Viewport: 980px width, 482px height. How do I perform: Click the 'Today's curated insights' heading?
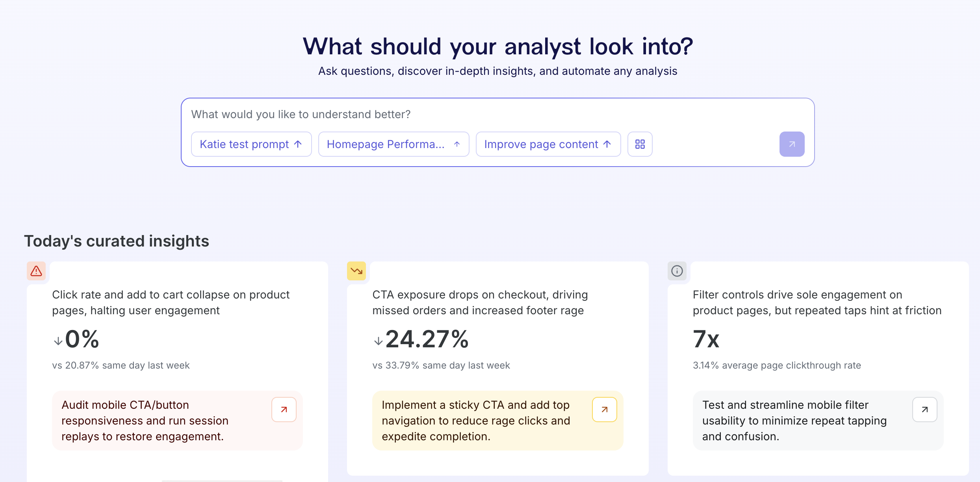(x=117, y=241)
